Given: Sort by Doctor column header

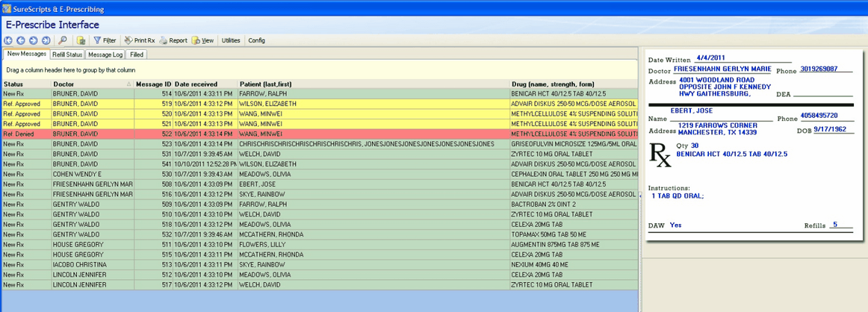Looking at the screenshot, I should click(x=93, y=84).
